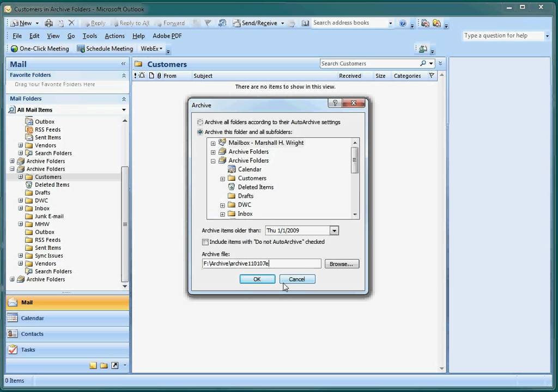Click Cancel in the Archive dialog
The height and width of the screenshot is (392, 558).
[297, 279]
